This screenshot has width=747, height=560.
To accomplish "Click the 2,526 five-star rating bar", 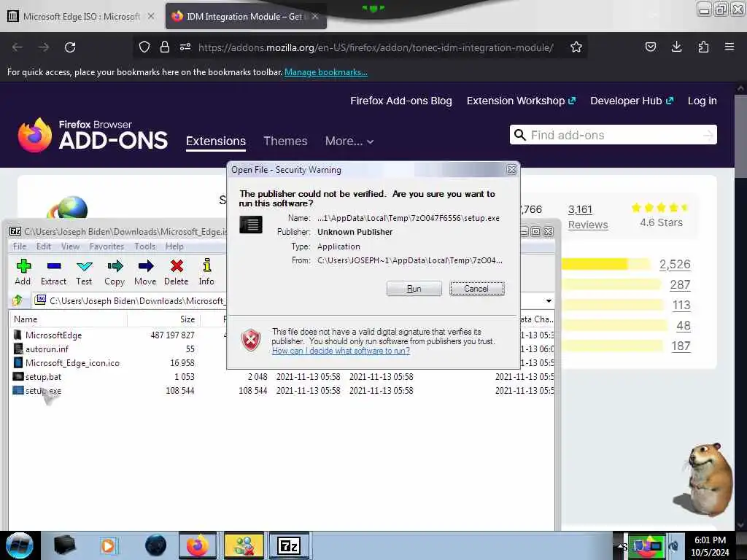I will (x=605, y=264).
